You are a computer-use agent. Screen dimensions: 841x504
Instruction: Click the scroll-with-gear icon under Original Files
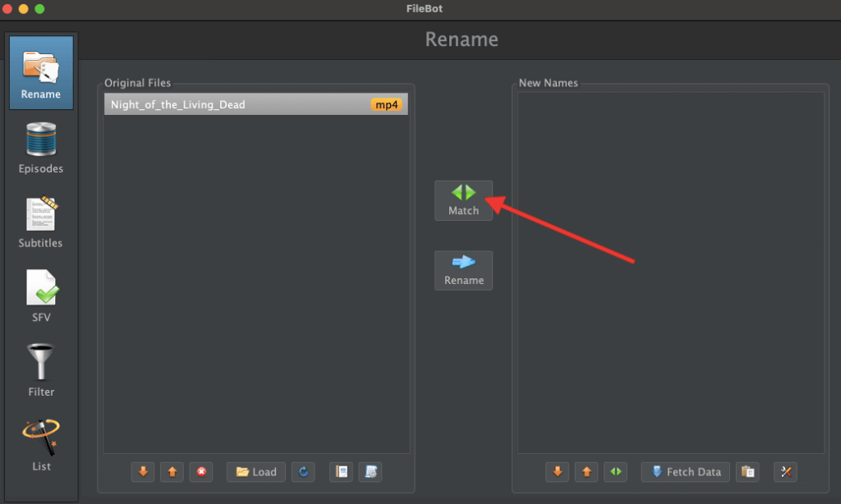coord(370,472)
